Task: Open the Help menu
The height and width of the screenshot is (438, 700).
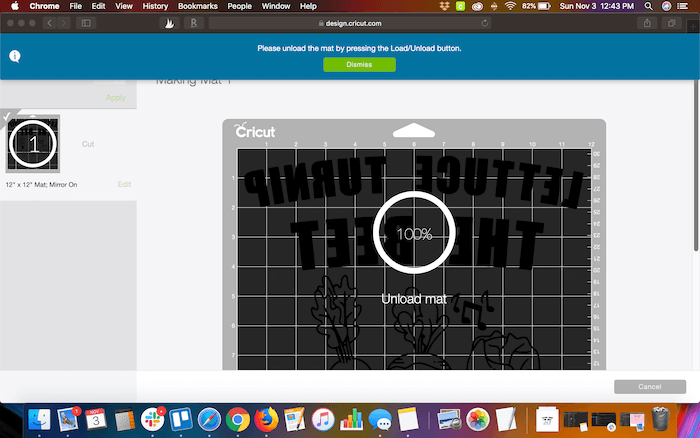Action: point(308,6)
